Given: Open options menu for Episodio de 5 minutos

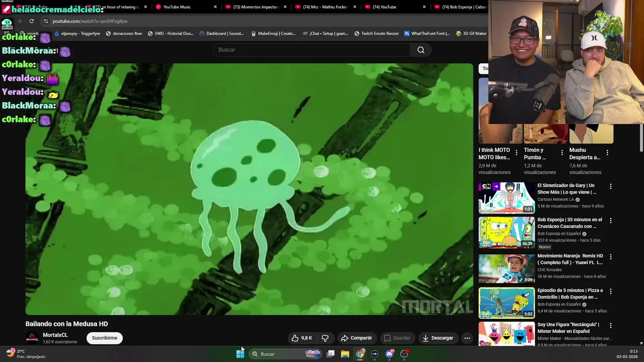Looking at the screenshot, I should [611, 291].
